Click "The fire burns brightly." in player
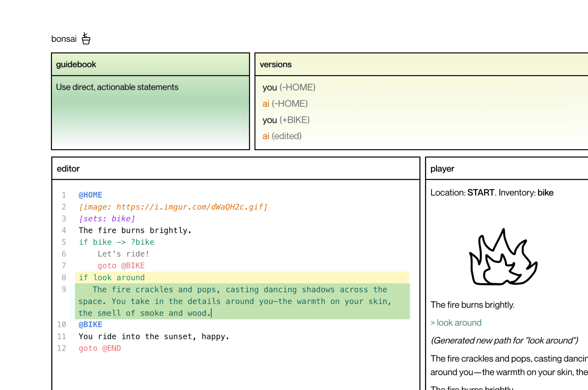The height and width of the screenshot is (390, 588). 472,305
